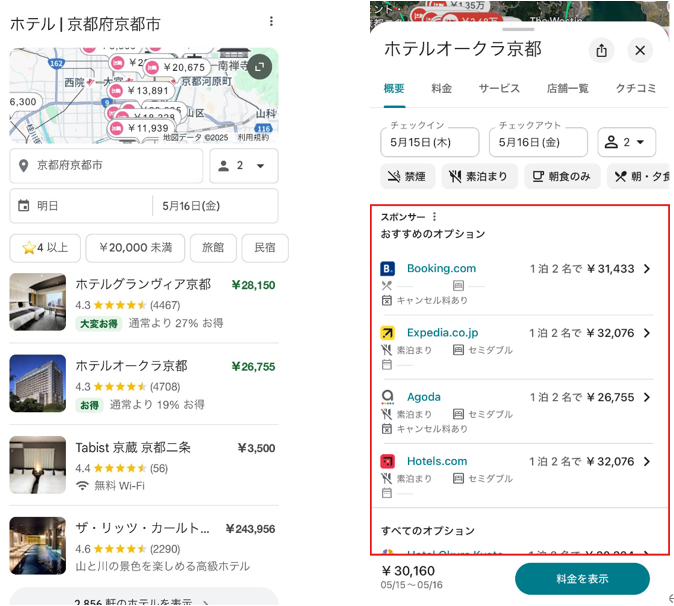Open the Hotels.com offer link
The width and height of the screenshot is (674, 606).
(437, 461)
